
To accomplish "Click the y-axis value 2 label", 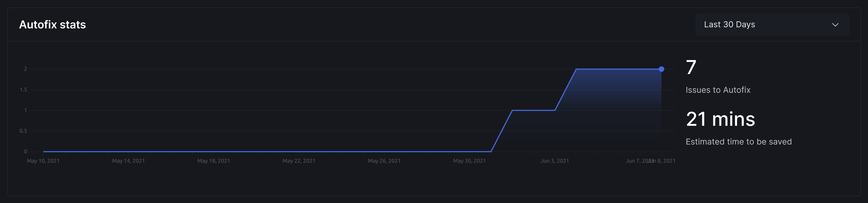I will coord(25,69).
